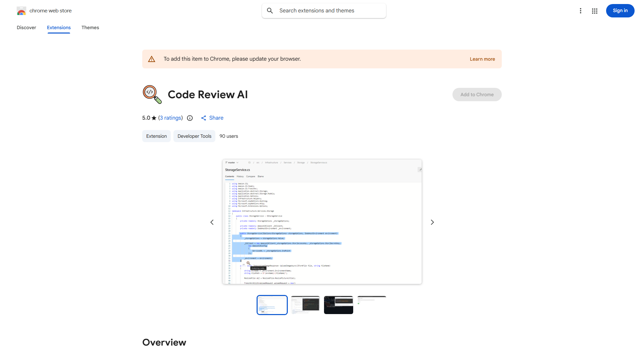Switch to the Themes tab
Image resolution: width=644 pixels, height=362 pixels.
tap(90, 27)
